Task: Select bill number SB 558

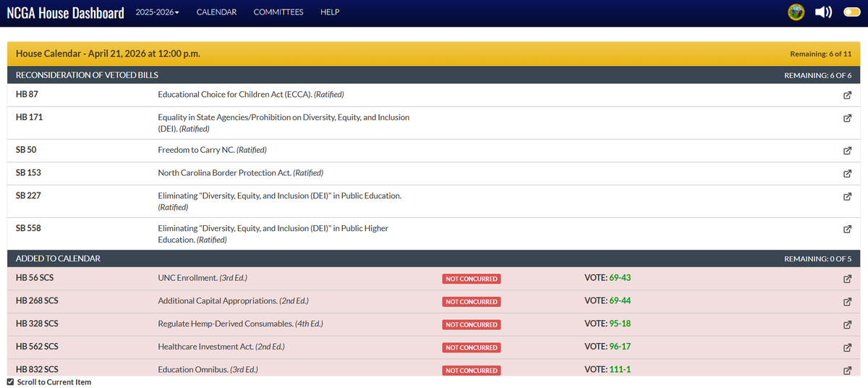Action: 28,228
